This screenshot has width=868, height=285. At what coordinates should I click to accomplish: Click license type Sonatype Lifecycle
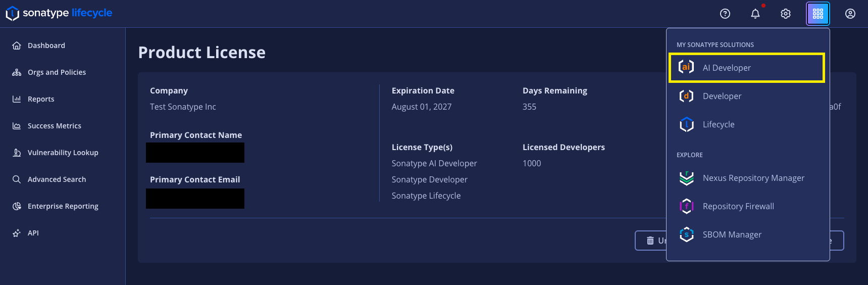coord(426,196)
